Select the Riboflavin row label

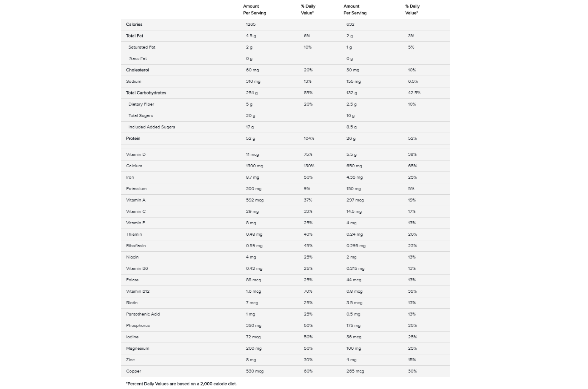point(136,246)
